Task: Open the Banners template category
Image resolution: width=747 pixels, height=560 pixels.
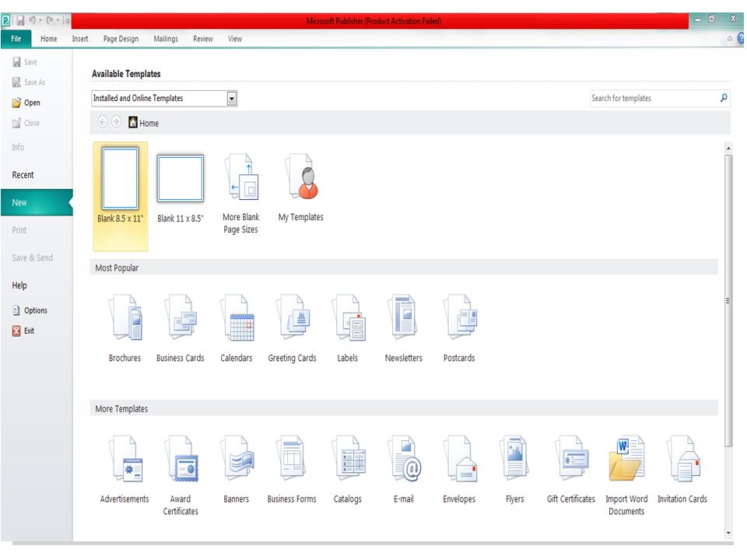Action: point(237,469)
